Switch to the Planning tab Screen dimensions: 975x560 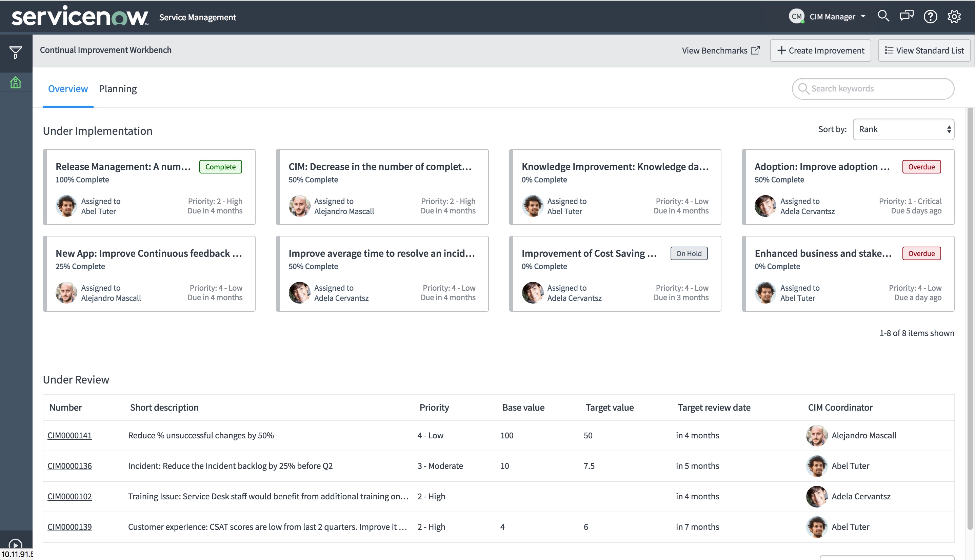pyautogui.click(x=118, y=88)
